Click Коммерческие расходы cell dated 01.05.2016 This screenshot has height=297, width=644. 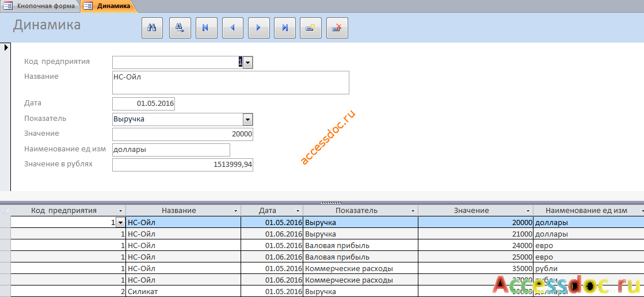(x=361, y=269)
